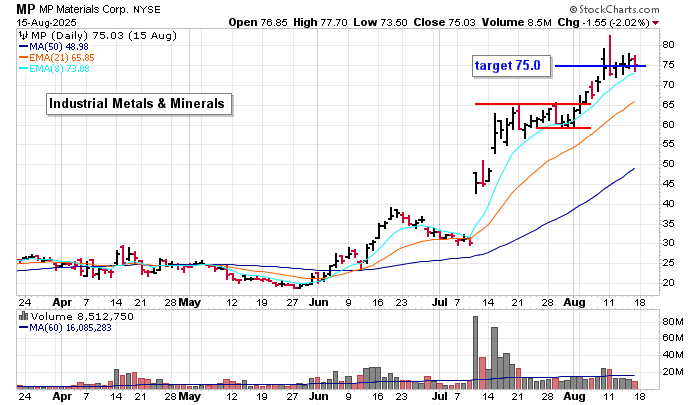Click the red down-triangle change indicator
This screenshot has height=405, width=700.
[x=655, y=23]
